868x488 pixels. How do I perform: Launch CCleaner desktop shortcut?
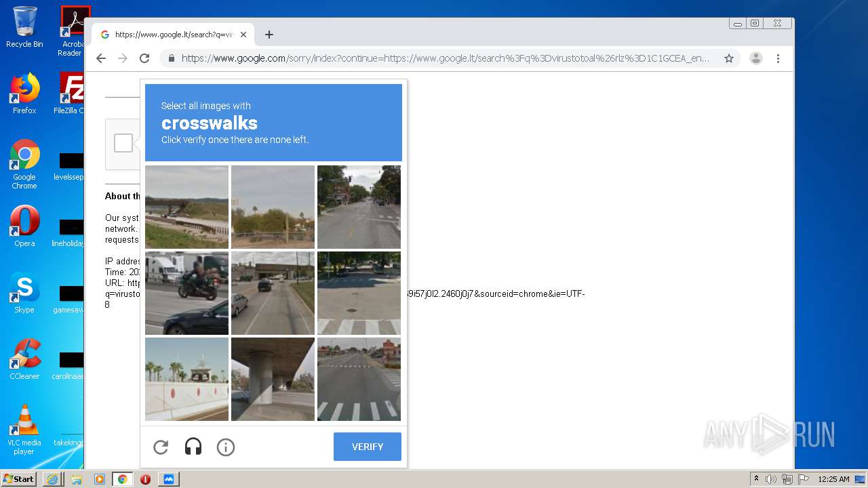pyautogui.click(x=24, y=360)
